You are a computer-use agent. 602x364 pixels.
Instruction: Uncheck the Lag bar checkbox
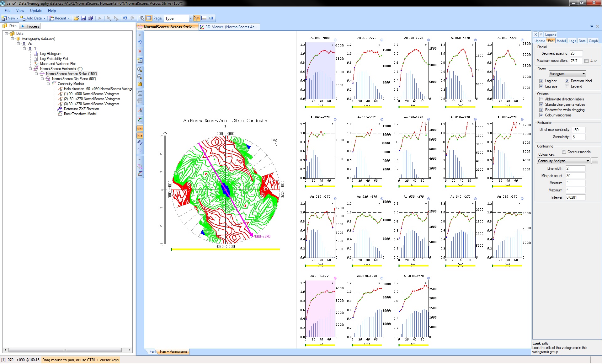541,81
